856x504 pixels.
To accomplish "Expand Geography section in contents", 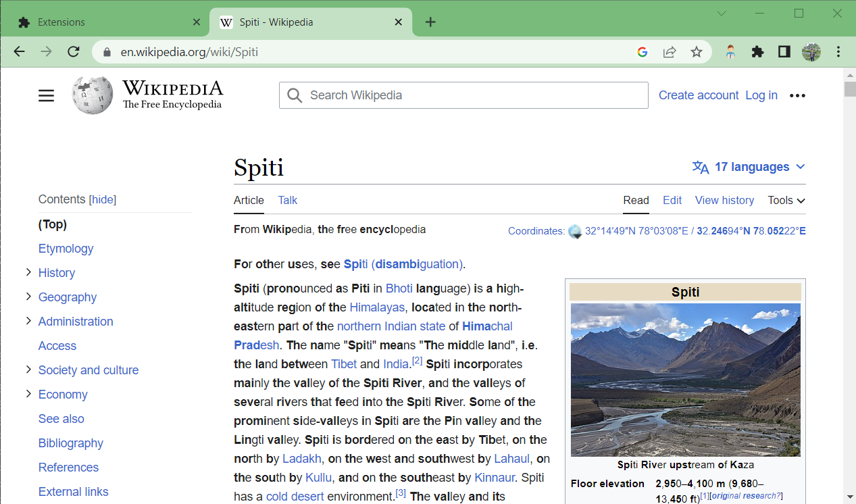I will point(28,297).
